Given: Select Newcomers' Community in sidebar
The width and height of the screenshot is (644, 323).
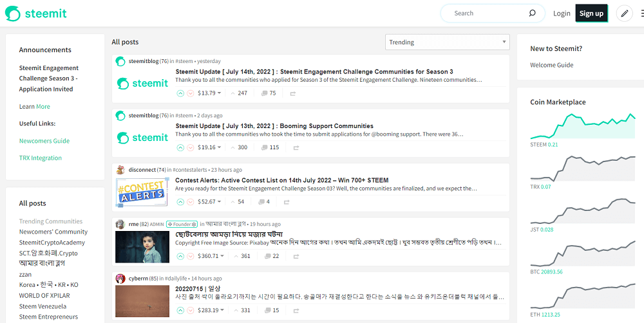Looking at the screenshot, I should point(53,232).
